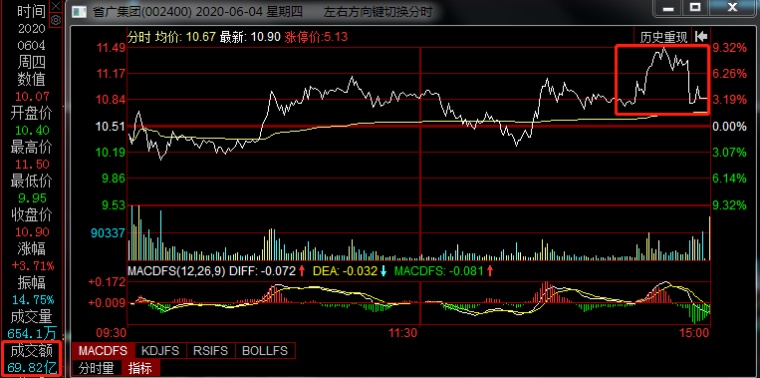This screenshot has height=378, width=760.
Task: Select the BOLLFS indicator tab
Action: (x=265, y=350)
